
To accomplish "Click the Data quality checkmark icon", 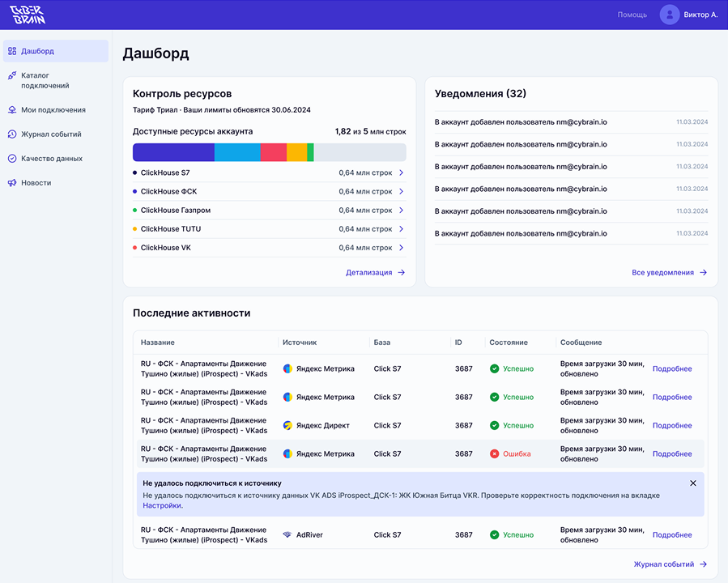I will point(12,159).
